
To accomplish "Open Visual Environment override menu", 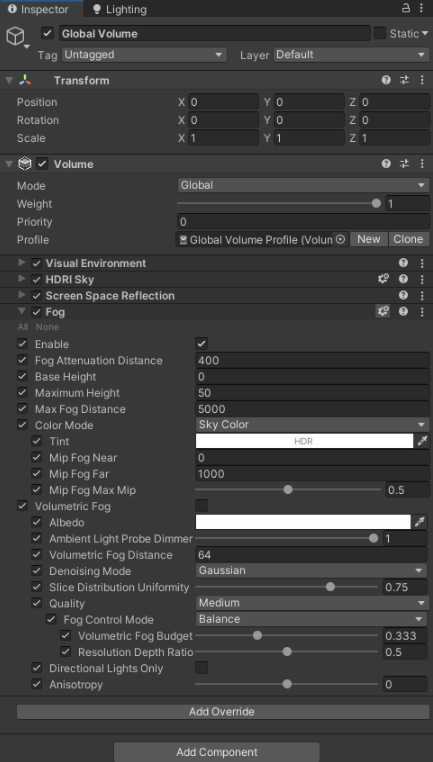I will coord(422,263).
